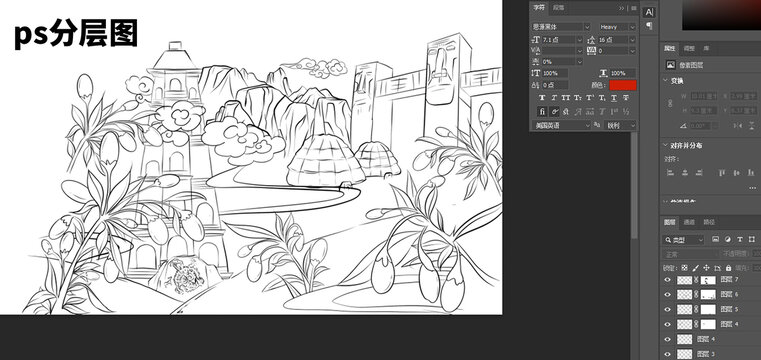Select 图层 4 layer mask thumbnail
Viewport: 761px width, 360px height.
pos(709,324)
